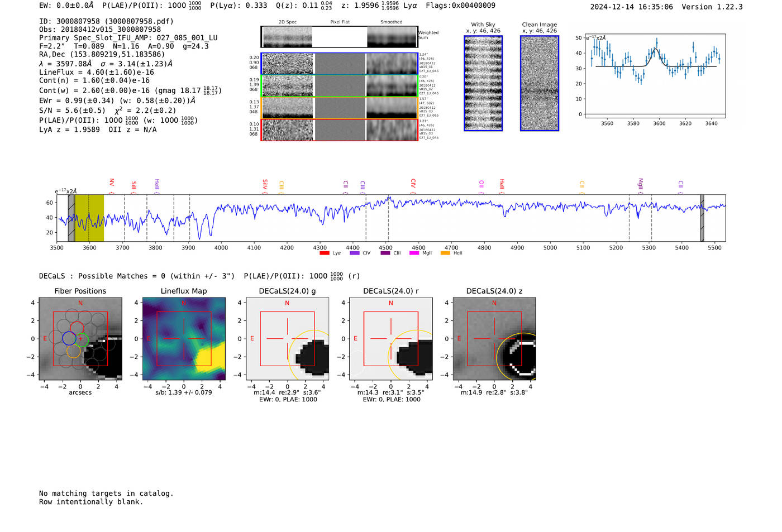Click the red SiII line marker
This screenshot has height=532, width=782.
(x=133, y=188)
